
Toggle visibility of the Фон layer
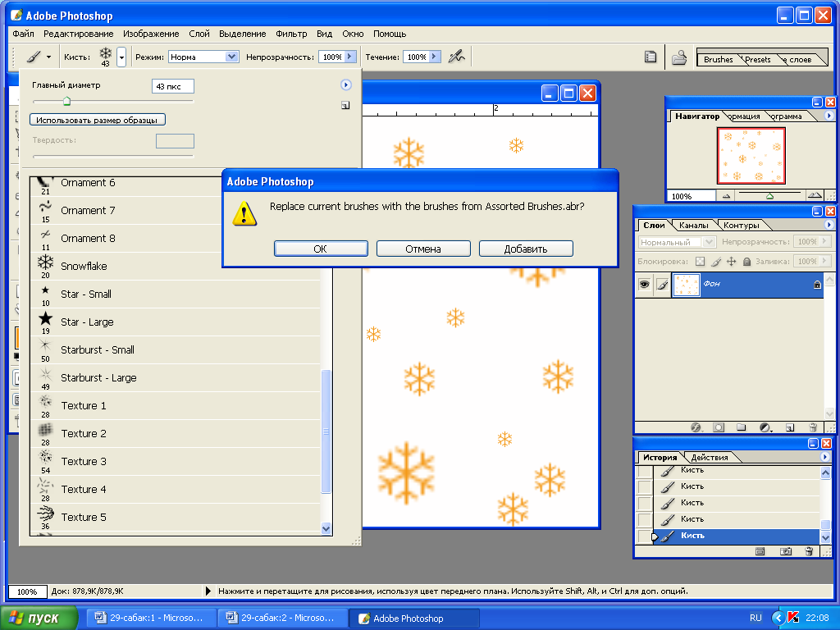coord(644,285)
